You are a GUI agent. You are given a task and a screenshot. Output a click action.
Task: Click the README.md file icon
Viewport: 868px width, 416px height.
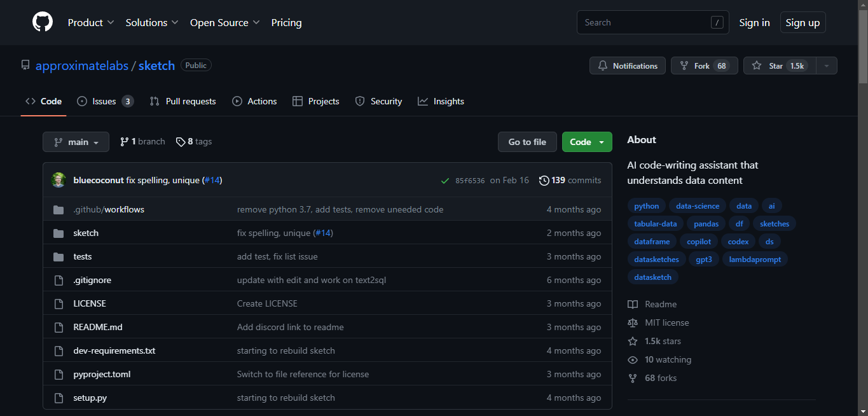(x=59, y=327)
